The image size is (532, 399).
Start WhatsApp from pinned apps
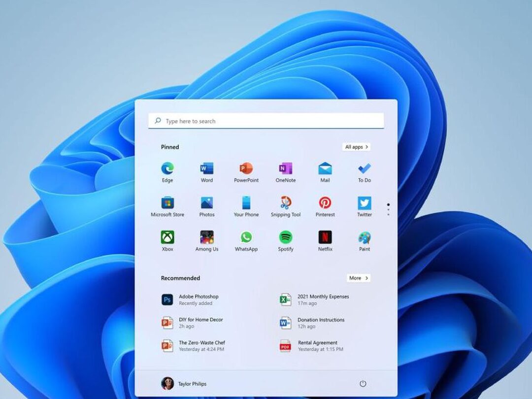point(246,237)
